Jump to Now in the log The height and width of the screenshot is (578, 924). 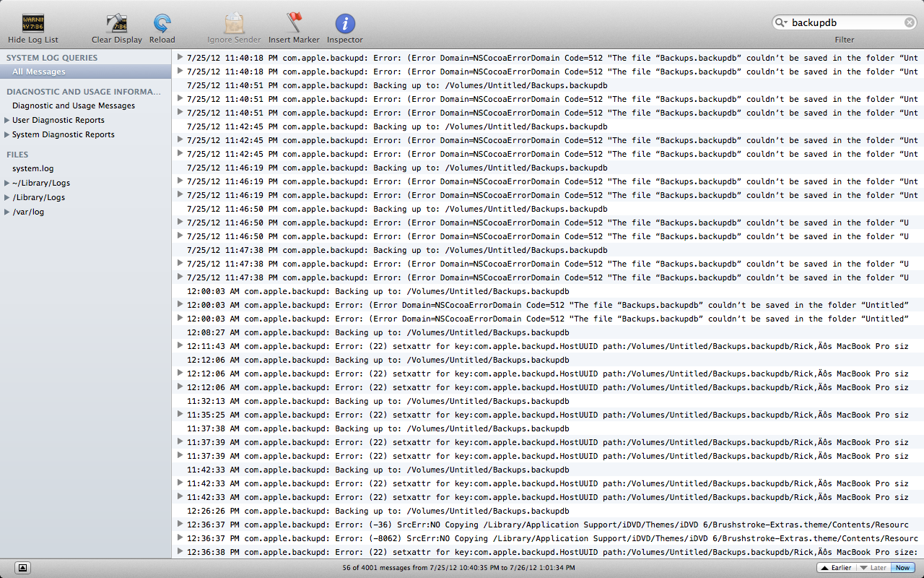(x=902, y=568)
